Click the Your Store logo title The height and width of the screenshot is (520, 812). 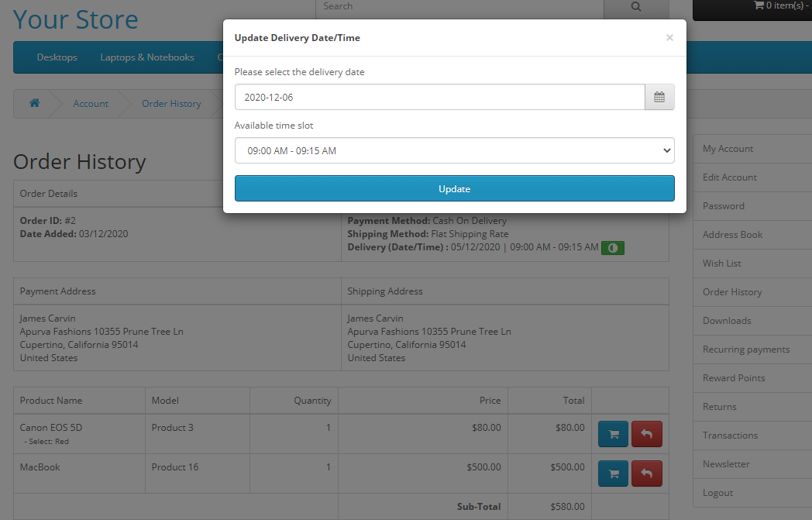[76, 19]
